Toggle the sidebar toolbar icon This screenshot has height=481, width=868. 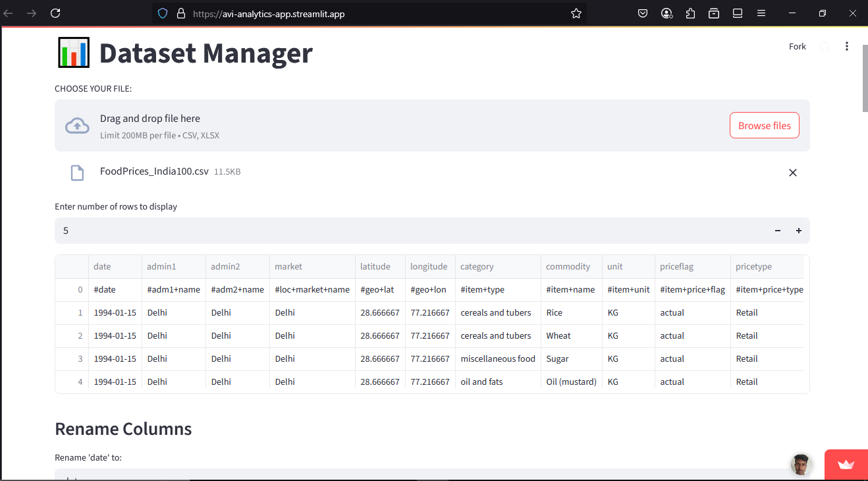(x=738, y=13)
